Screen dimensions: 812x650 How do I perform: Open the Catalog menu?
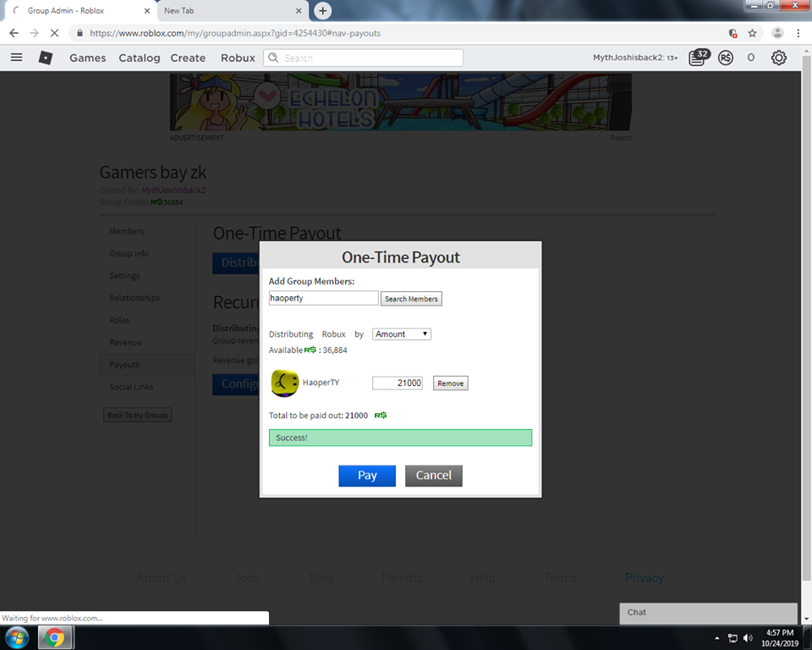(x=140, y=58)
